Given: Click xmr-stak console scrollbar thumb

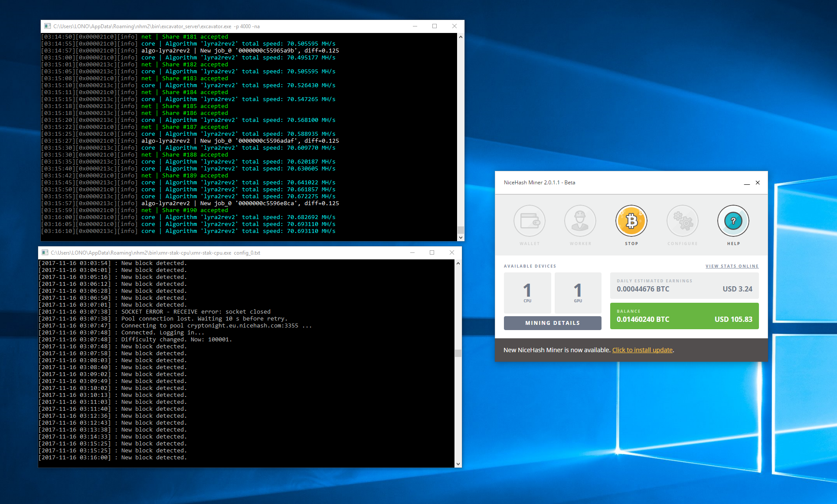Looking at the screenshot, I should click(x=458, y=353).
